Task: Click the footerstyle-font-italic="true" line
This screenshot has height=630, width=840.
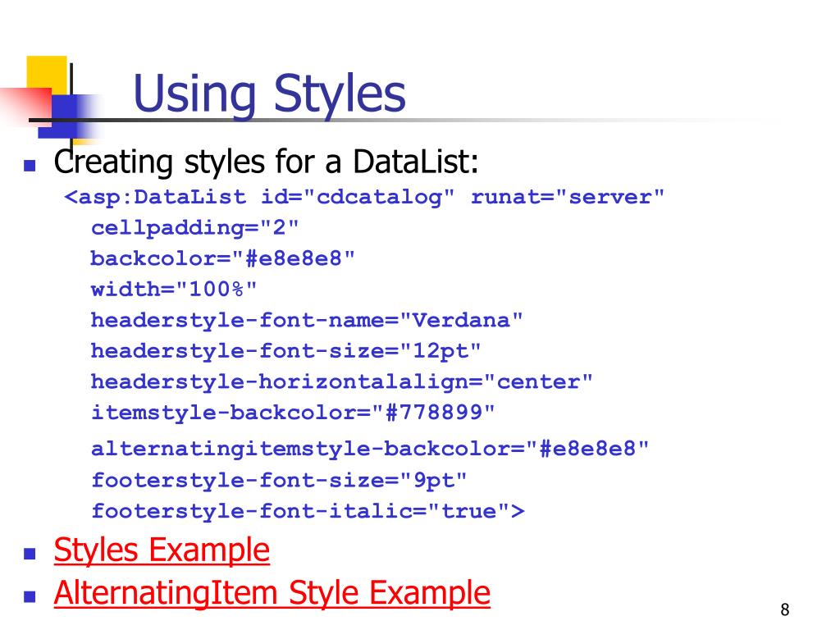Action: coord(308,511)
